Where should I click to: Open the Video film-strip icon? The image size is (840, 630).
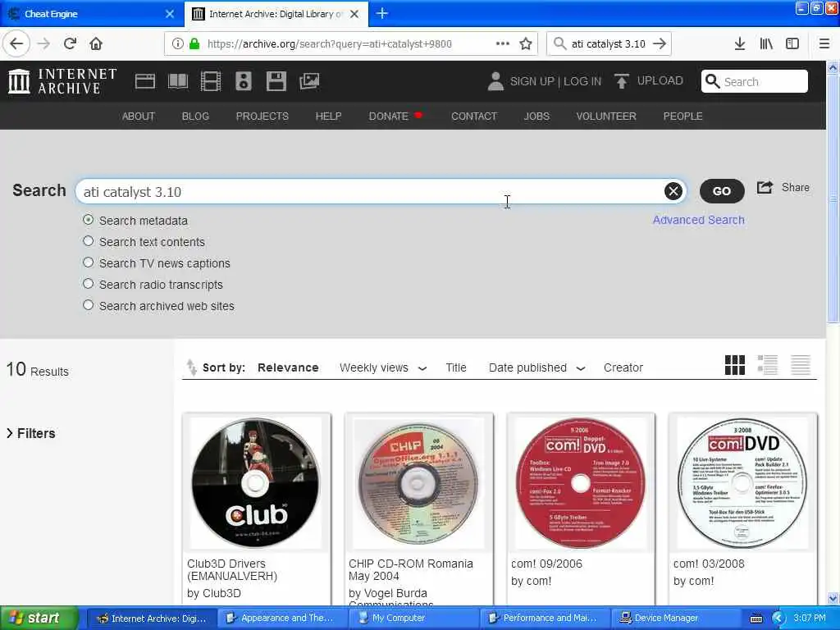pos(211,81)
